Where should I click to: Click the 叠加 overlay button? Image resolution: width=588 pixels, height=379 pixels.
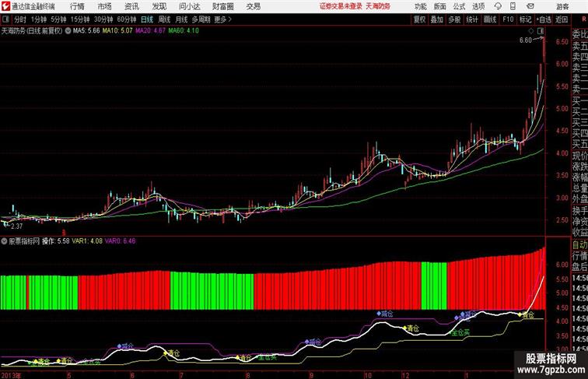tap(437, 19)
